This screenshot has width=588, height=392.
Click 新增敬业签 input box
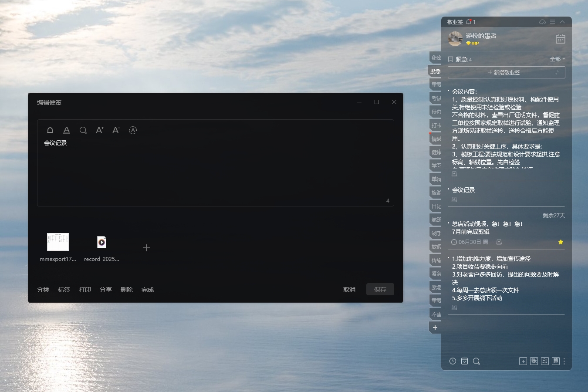[x=507, y=72]
